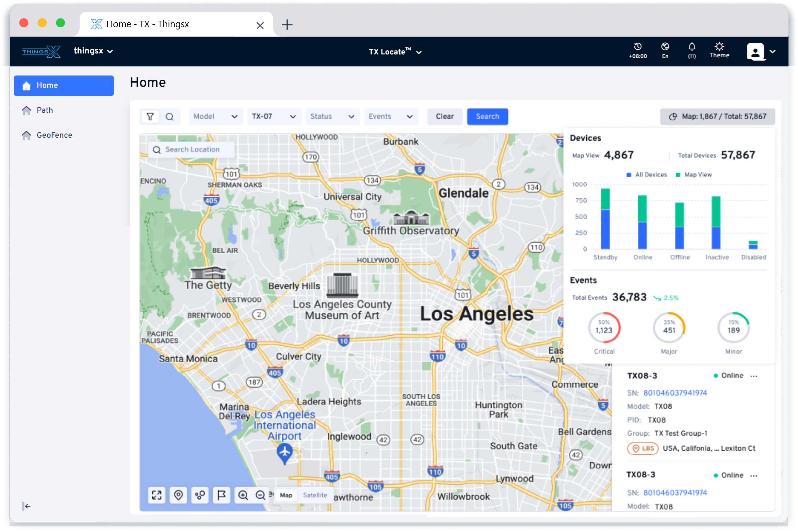Click the Online bar in devices chart

[642, 222]
